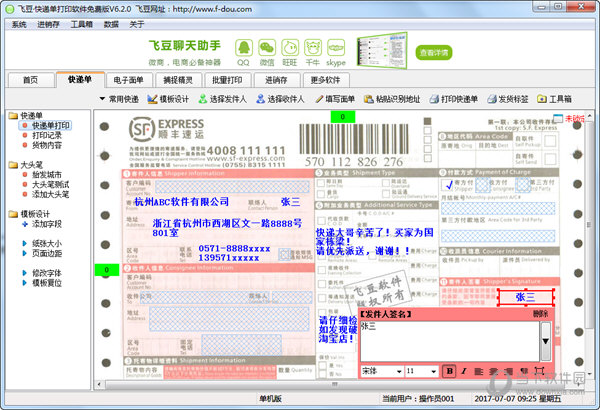Click the green top ruler marker 0
The image size is (600, 410).
[343, 117]
